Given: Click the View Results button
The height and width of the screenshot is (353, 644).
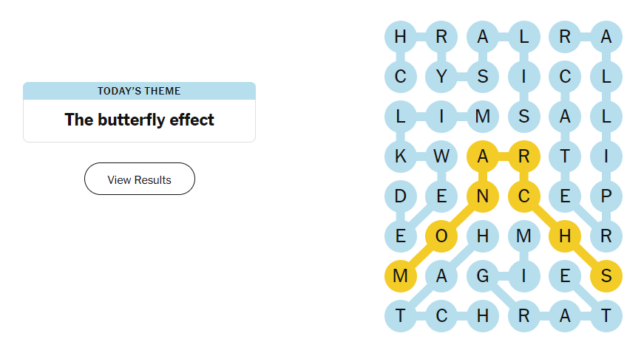Looking at the screenshot, I should (x=139, y=179).
